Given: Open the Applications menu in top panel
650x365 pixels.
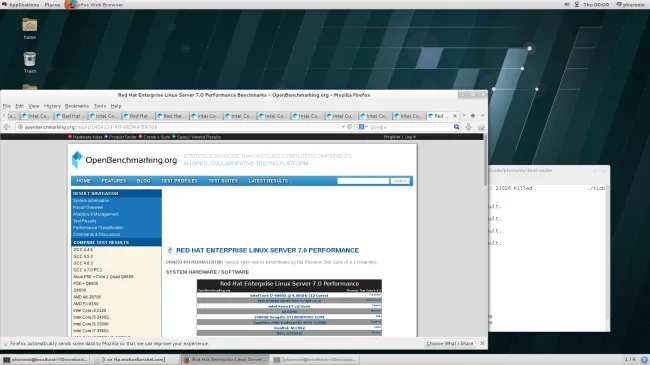Looking at the screenshot, I should click(21, 5).
